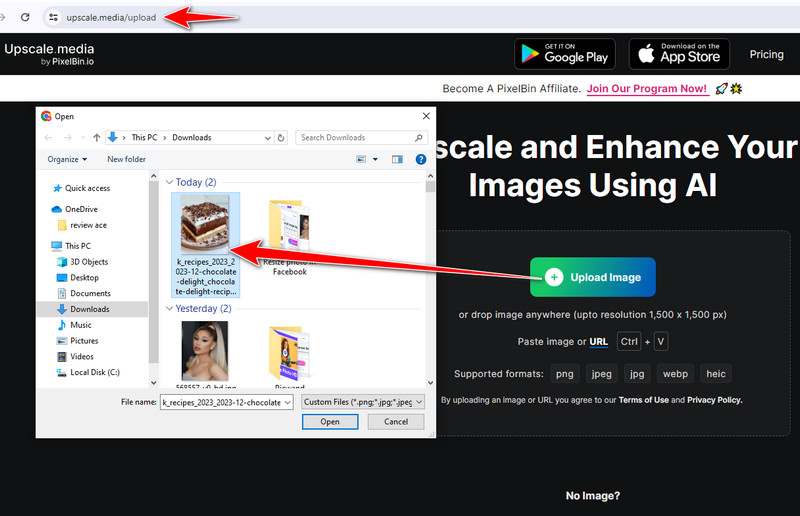Close the Open file dialog
The image size is (800, 516).
click(x=426, y=116)
